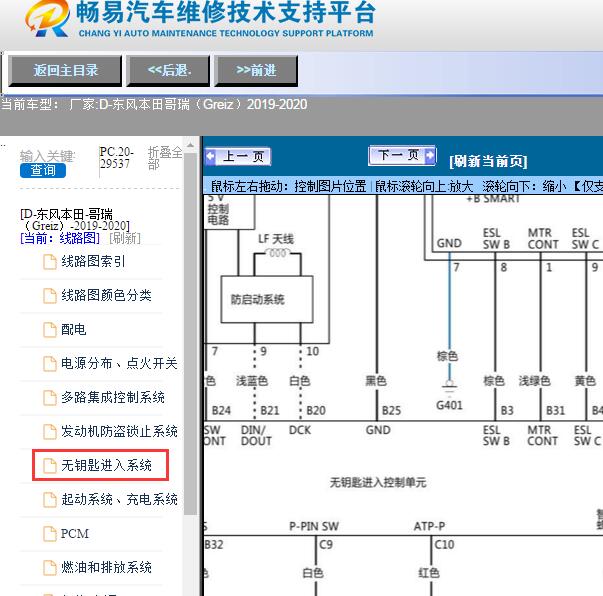Image resolution: width=603 pixels, height=596 pixels.
Task: Click the page icon beside 电源分布、点火开关
Action: (50, 363)
